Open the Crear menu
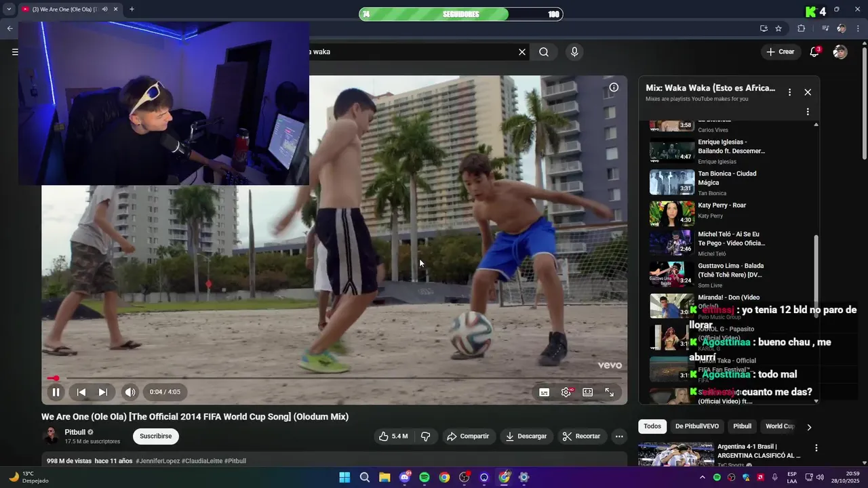This screenshot has width=868, height=488. click(780, 52)
